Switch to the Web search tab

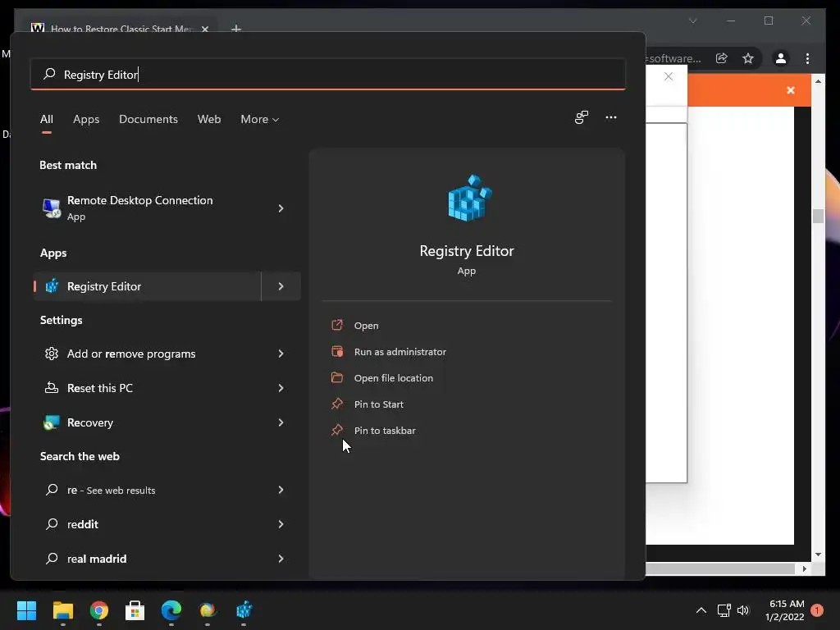pyautogui.click(x=209, y=119)
